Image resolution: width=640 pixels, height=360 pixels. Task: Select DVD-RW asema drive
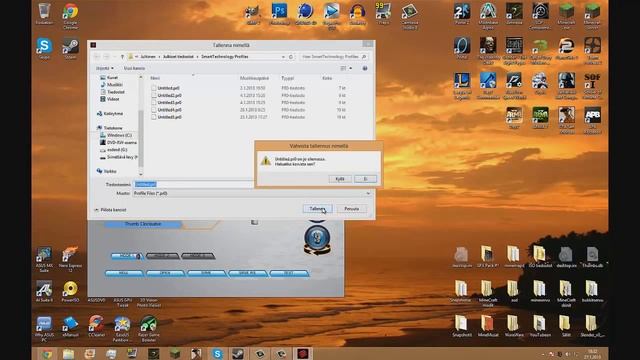coord(118,142)
